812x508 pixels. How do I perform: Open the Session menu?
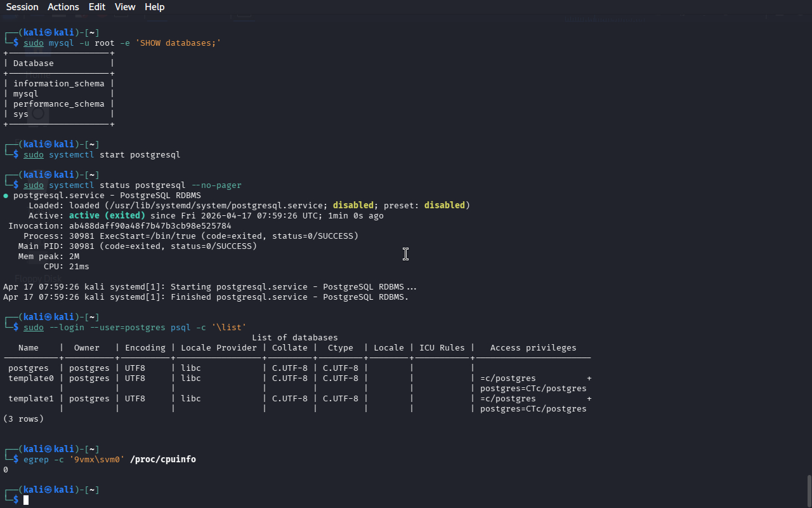point(22,7)
